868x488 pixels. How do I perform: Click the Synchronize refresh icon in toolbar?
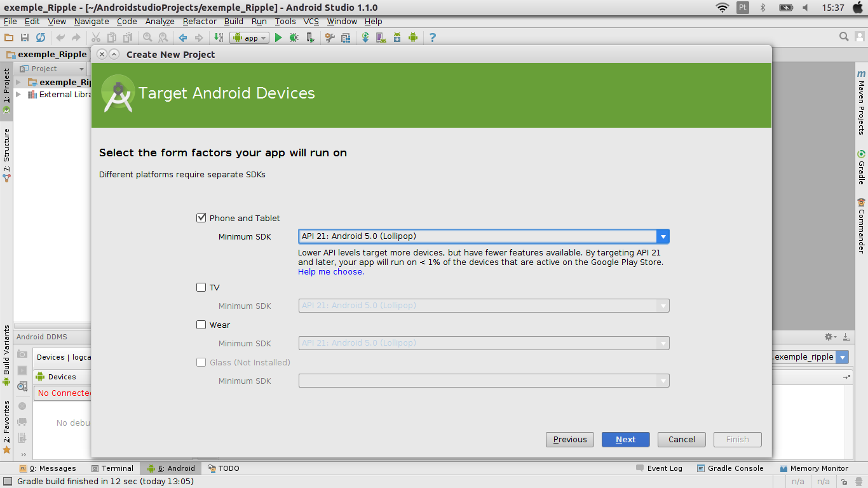(41, 37)
